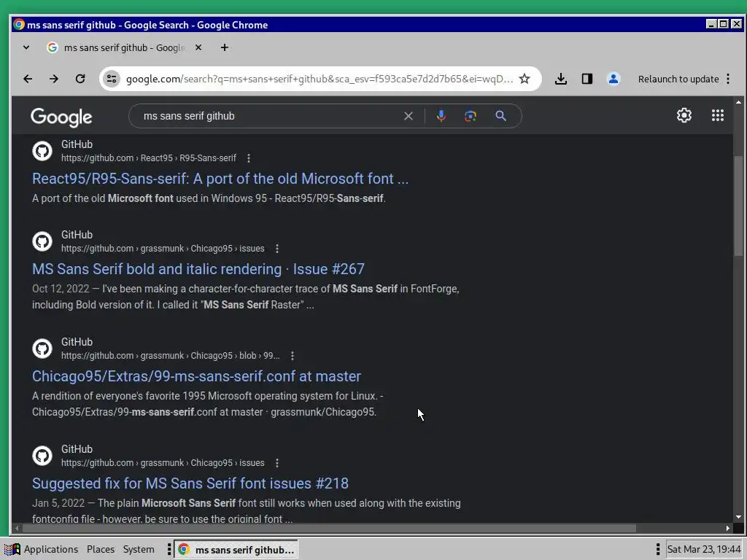
Task: Open MS Sans Serif bold italic Issue #267
Action: pyautogui.click(x=198, y=269)
